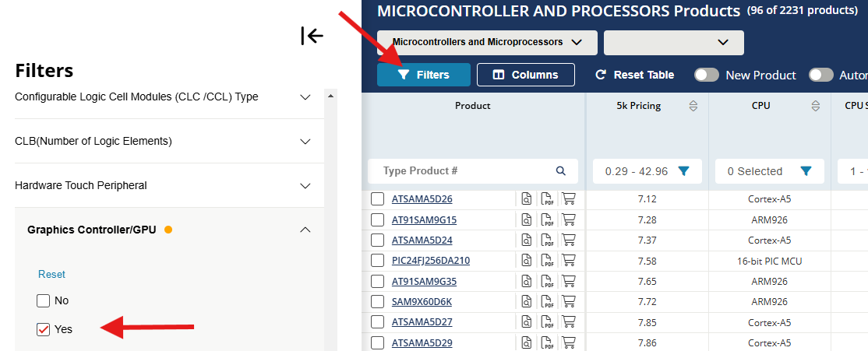Click the filters panel scrollbar up arrow
The image size is (868, 351).
pos(331,97)
